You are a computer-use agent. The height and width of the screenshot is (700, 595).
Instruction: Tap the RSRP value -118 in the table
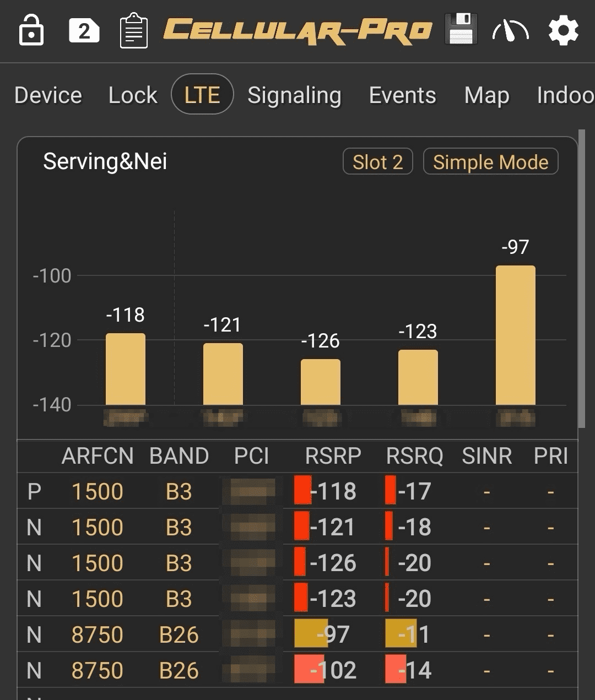333,491
